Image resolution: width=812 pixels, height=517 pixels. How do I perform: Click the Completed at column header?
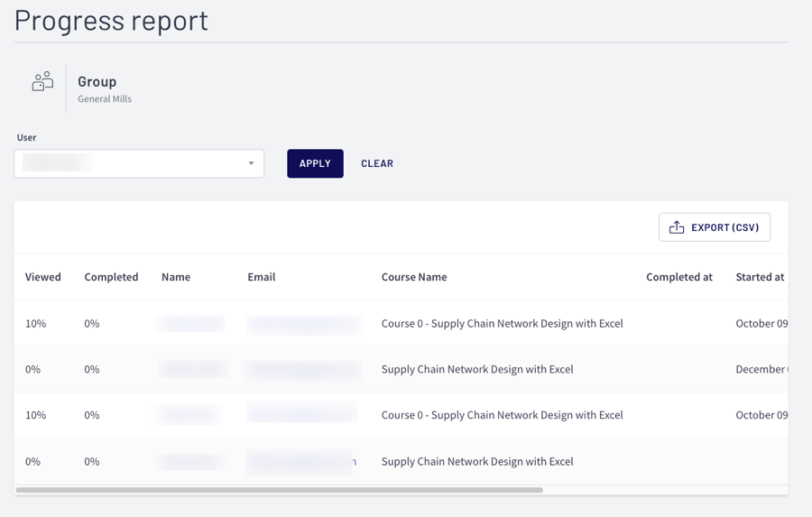(x=679, y=277)
